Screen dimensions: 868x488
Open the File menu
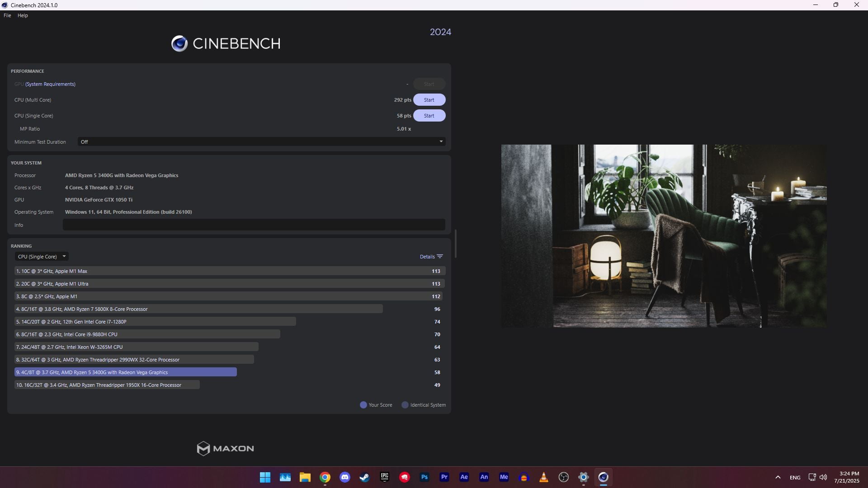(7, 15)
